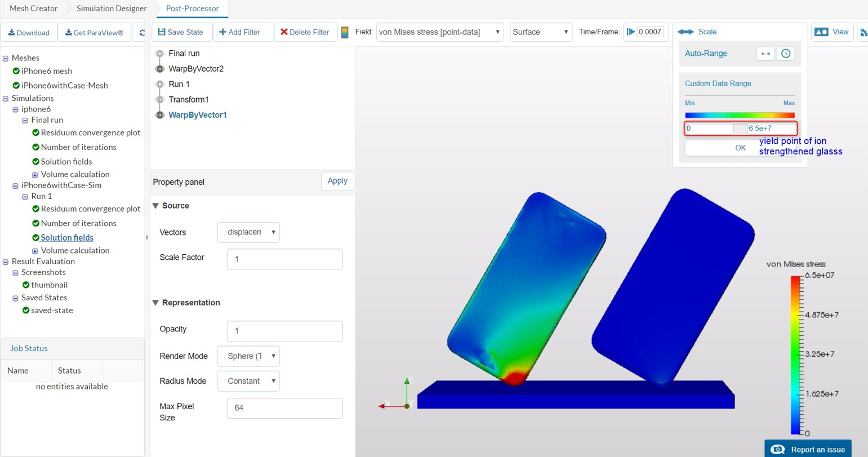Apply the property panel changes

(x=337, y=181)
